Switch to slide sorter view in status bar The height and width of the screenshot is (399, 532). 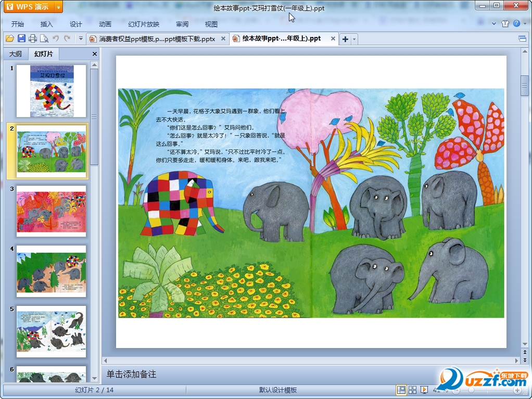[413, 390]
